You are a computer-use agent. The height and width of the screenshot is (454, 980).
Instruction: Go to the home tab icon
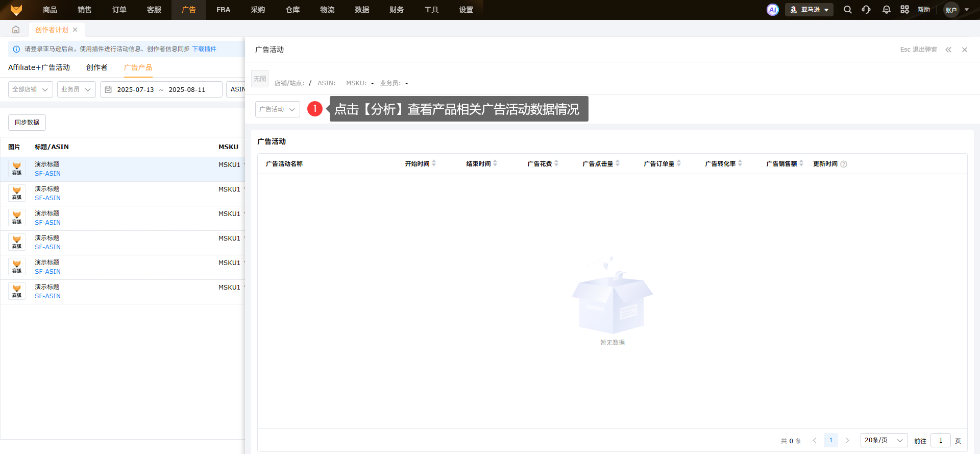click(x=16, y=30)
